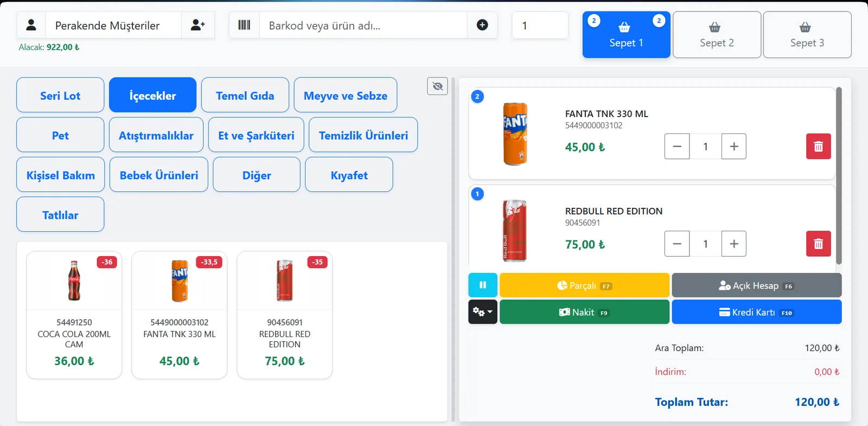Pay with Kredi Kartı button
Viewport: 868px width, 426px height.
pos(757,312)
